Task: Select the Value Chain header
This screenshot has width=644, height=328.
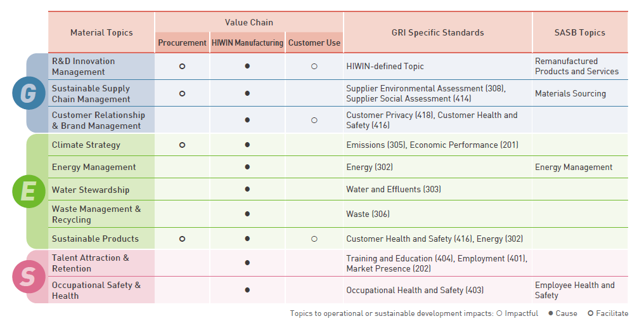Action: [x=249, y=22]
